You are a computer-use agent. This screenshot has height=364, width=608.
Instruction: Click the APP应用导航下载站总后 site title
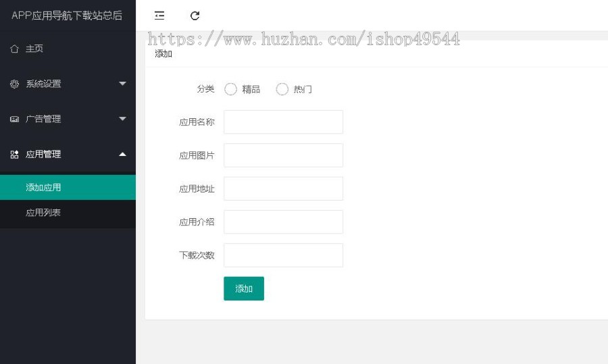click(67, 16)
